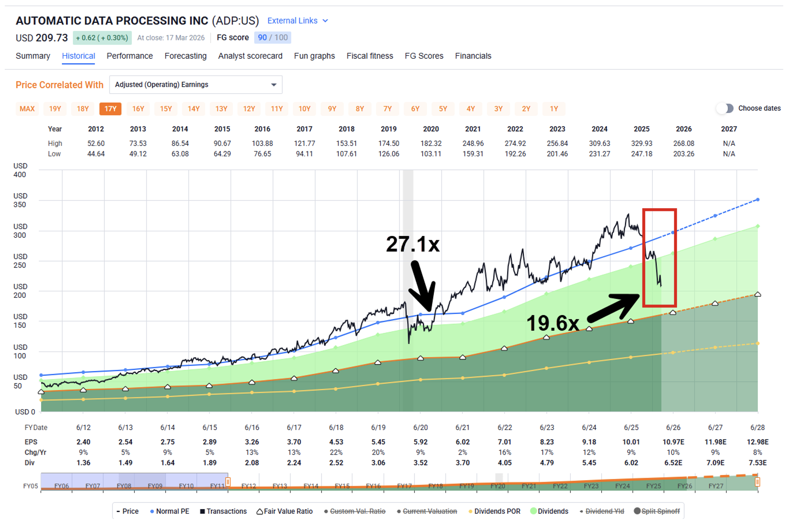The width and height of the screenshot is (786, 532).
Task: Toggle the Price legend marker
Action: click(x=118, y=511)
